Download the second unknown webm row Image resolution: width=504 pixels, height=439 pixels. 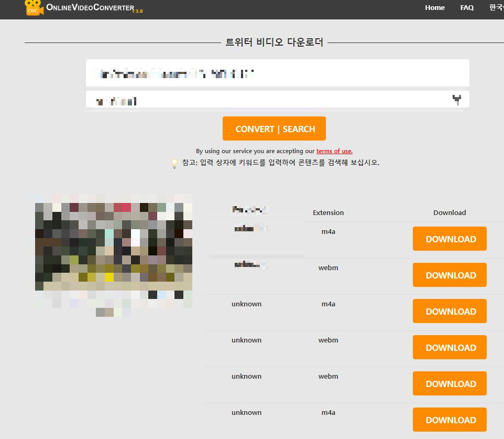(x=450, y=383)
